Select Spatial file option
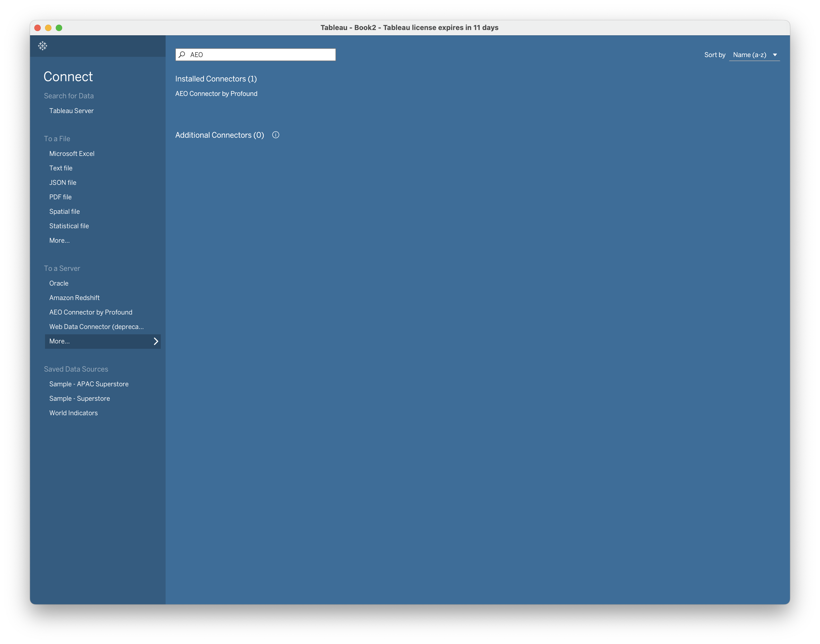The height and width of the screenshot is (644, 820). pyautogui.click(x=65, y=212)
